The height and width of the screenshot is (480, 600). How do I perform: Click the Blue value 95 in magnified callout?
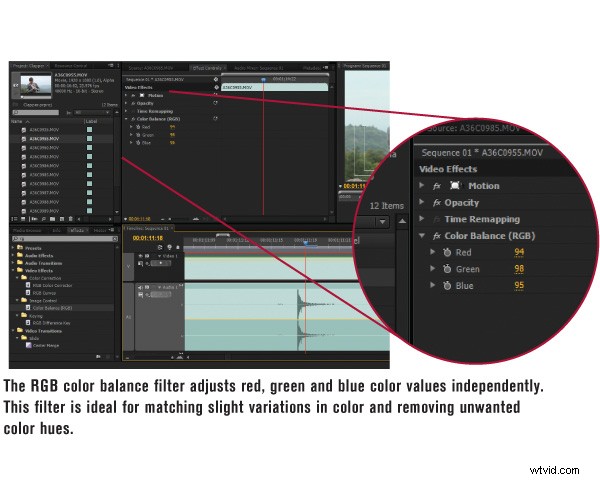click(519, 286)
